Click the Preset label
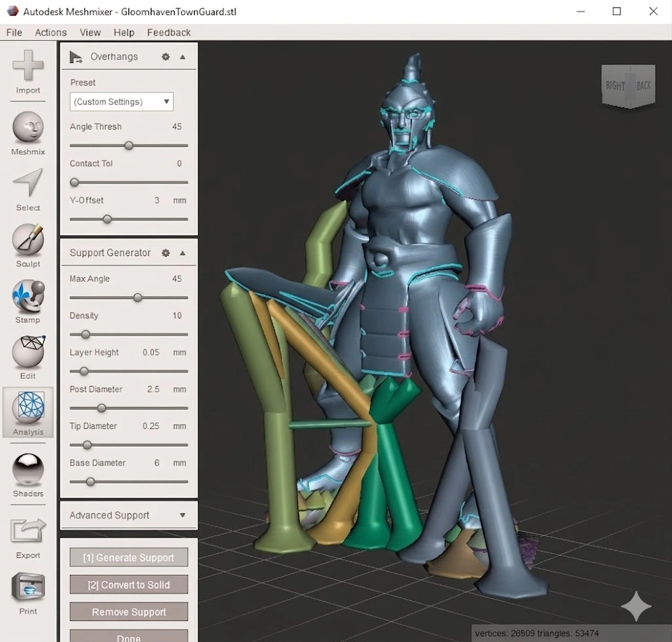The height and width of the screenshot is (642, 672). pyautogui.click(x=83, y=82)
